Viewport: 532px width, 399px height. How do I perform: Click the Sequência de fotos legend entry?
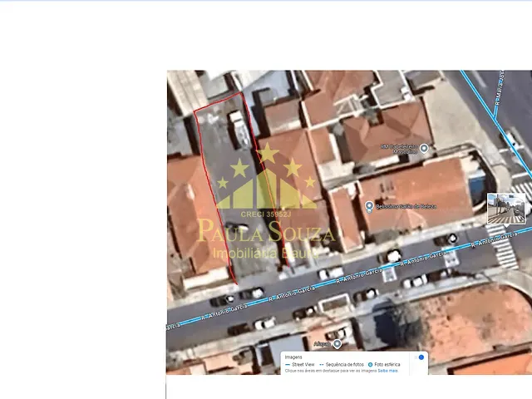click(x=342, y=364)
